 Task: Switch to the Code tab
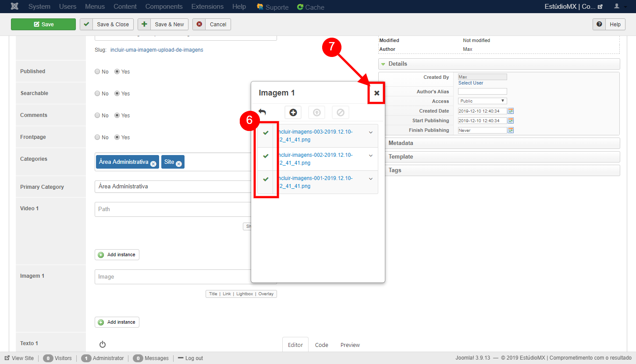coord(321,345)
